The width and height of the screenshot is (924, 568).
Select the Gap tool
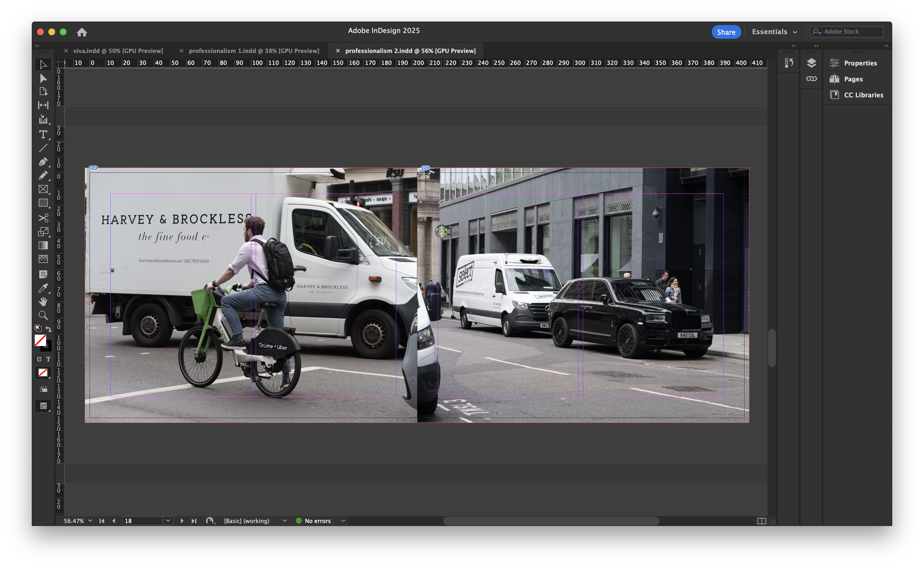tap(43, 106)
